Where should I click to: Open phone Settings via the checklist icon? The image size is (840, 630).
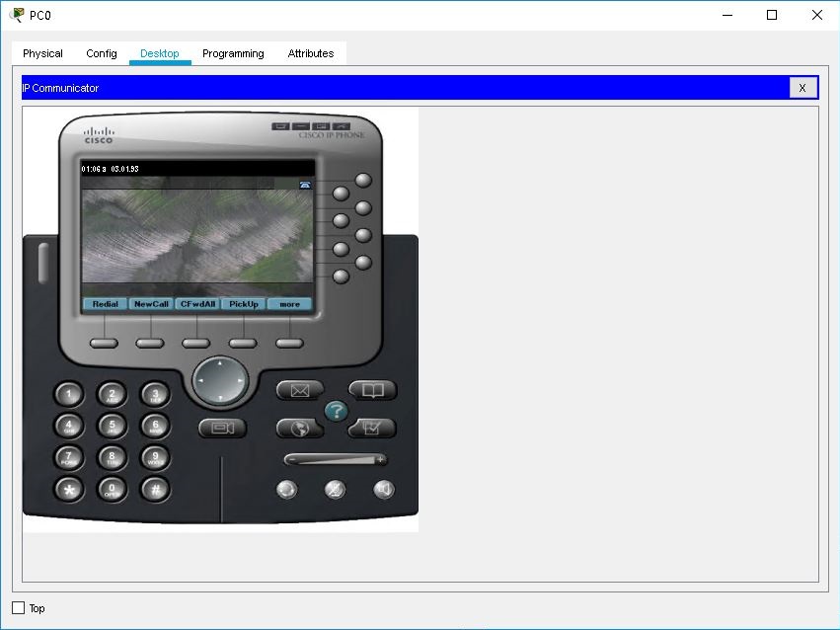372,429
